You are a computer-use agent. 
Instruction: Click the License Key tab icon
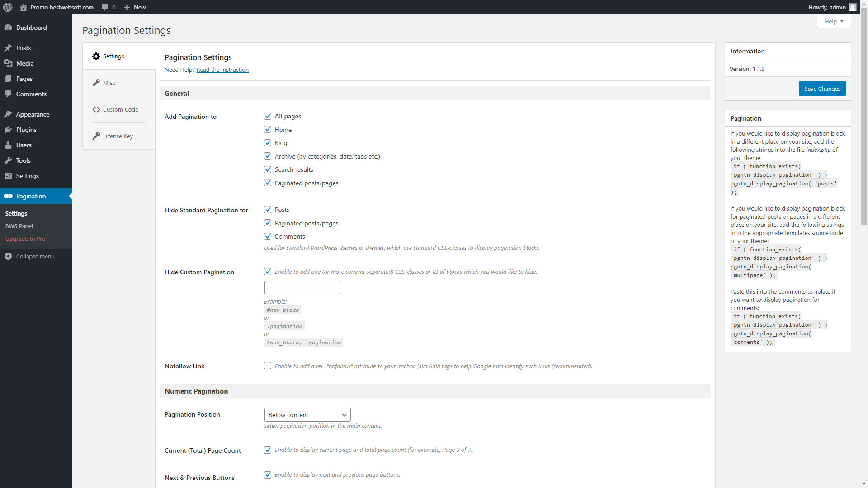click(96, 136)
